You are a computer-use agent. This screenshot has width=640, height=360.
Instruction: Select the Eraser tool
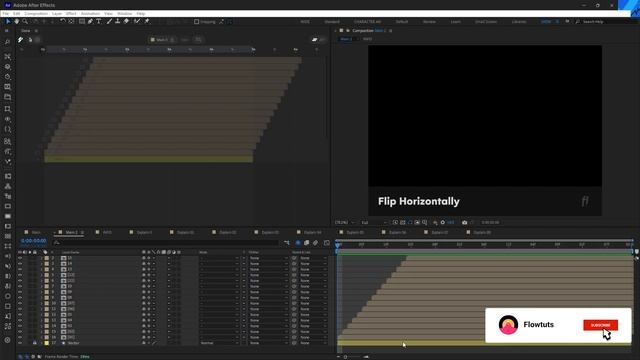coord(127,21)
